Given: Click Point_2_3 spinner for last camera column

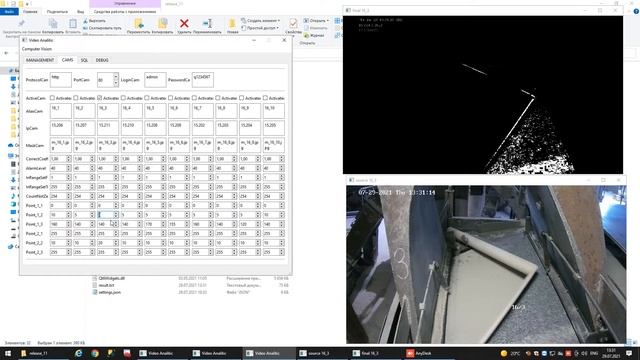Looking at the screenshot, I should 282,252.
